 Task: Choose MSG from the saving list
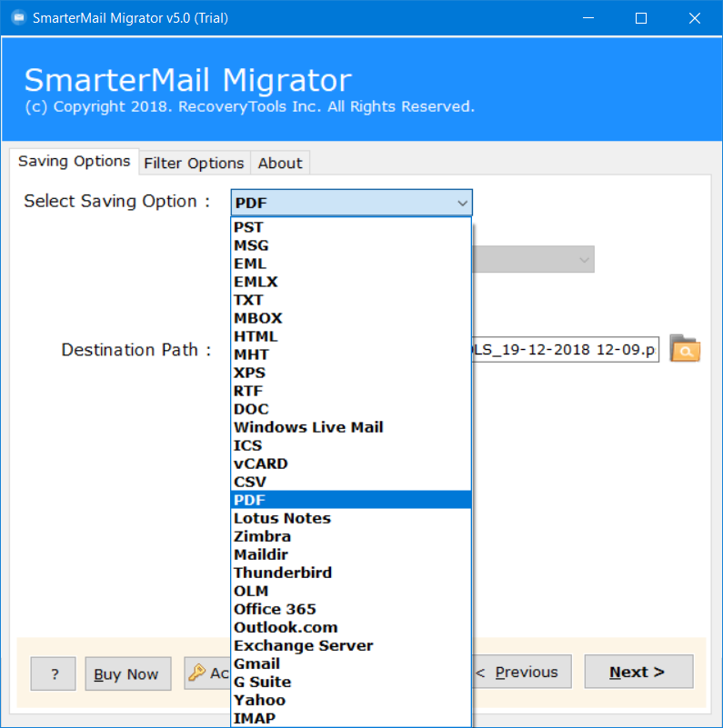[x=351, y=245]
